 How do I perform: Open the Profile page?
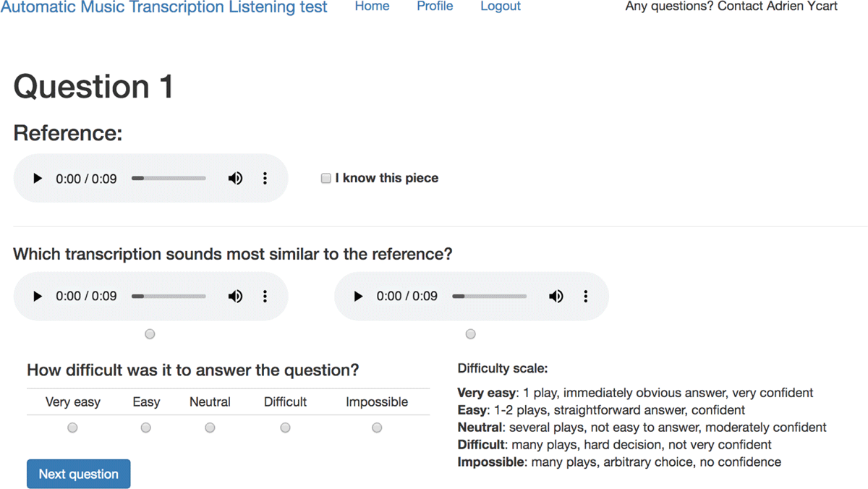click(x=435, y=7)
